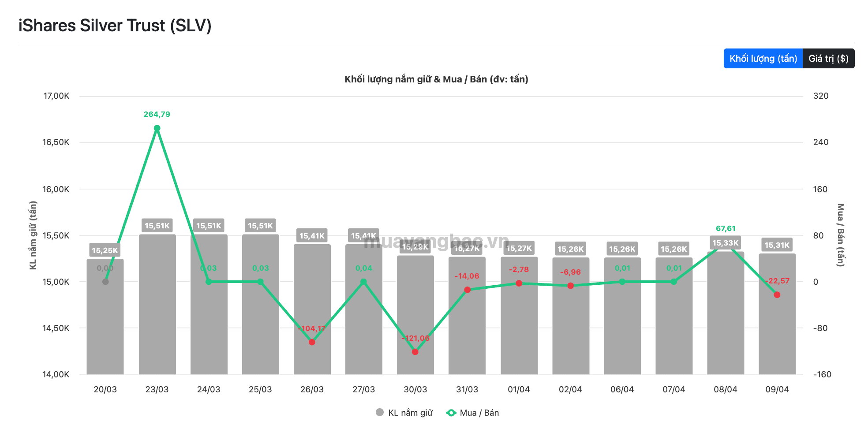Switch to Khối lượng (tấn) view

[763, 59]
